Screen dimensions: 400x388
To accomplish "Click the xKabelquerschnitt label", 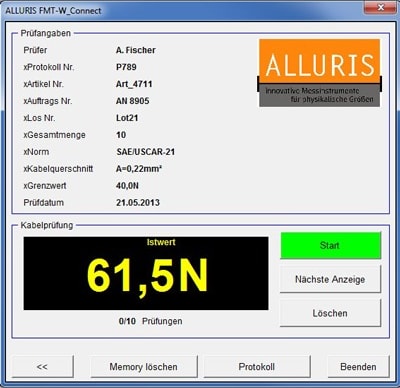I will (58, 169).
